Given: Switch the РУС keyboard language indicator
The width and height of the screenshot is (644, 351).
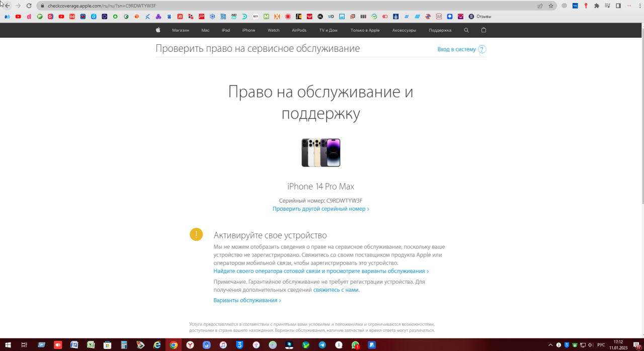Looking at the screenshot, I should [601, 345].
